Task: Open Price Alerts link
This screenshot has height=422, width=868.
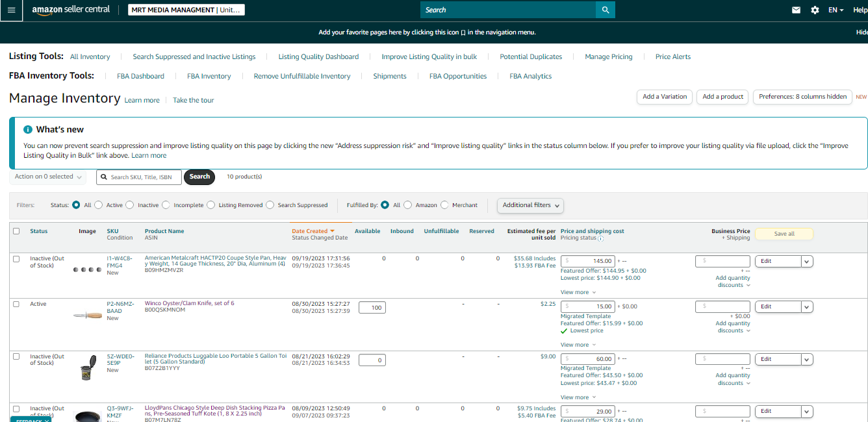Action: click(x=673, y=56)
